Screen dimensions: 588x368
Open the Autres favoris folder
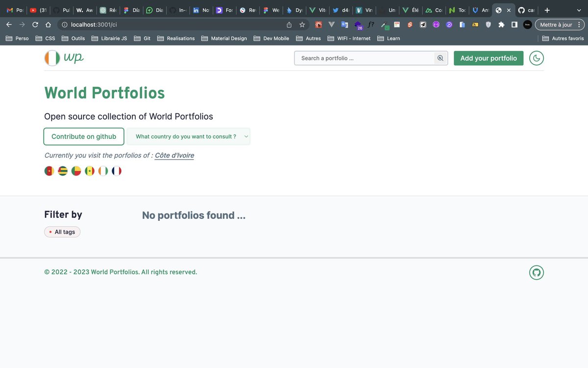[563, 38]
